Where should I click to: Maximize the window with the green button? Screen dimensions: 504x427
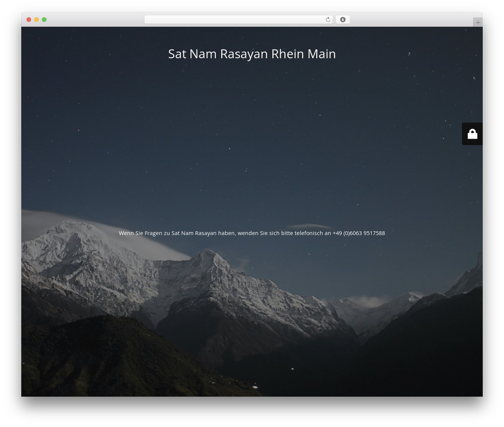(44, 20)
